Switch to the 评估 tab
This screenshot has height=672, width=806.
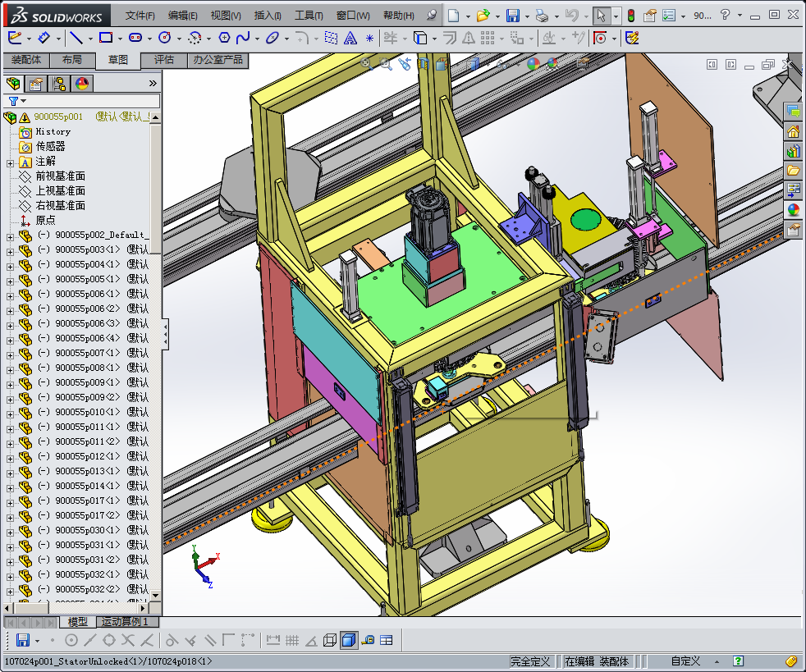point(164,60)
